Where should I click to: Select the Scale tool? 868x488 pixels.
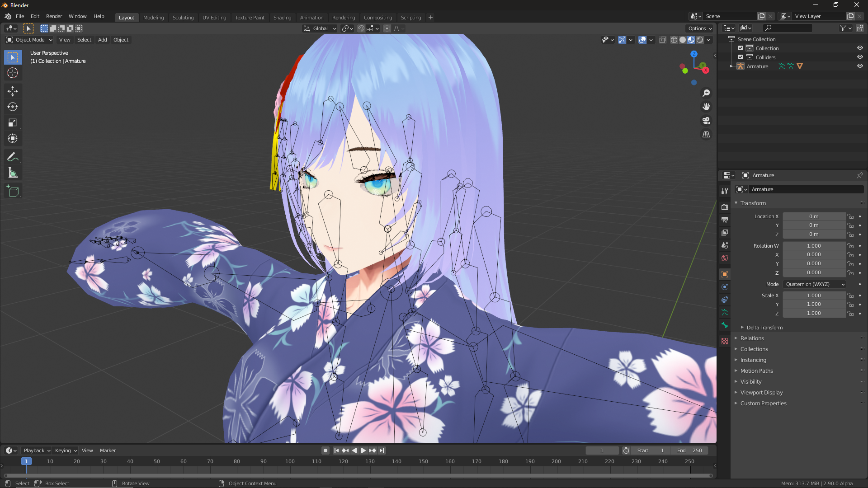tap(13, 123)
